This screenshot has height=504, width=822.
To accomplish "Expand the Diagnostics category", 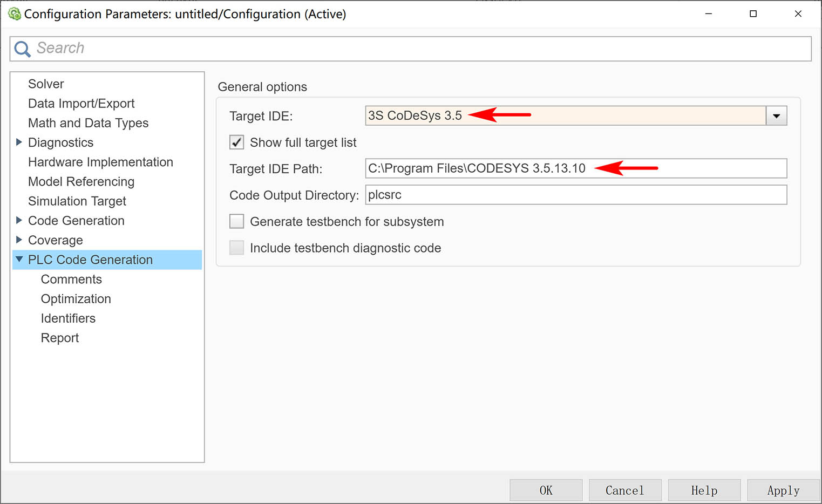I will pos(18,142).
